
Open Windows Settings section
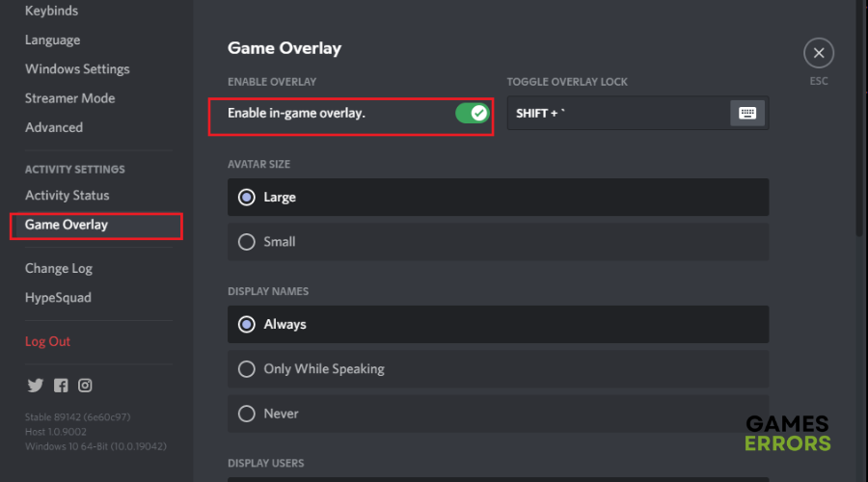[x=77, y=69]
